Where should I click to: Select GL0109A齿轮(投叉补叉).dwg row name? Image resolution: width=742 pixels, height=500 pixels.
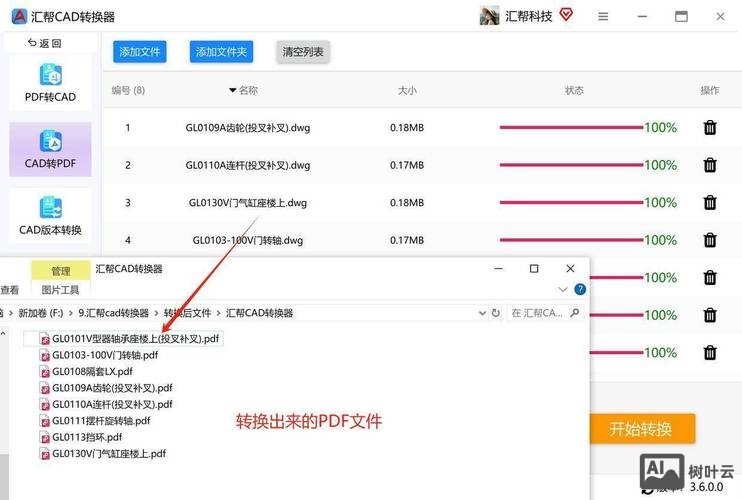tap(247, 128)
